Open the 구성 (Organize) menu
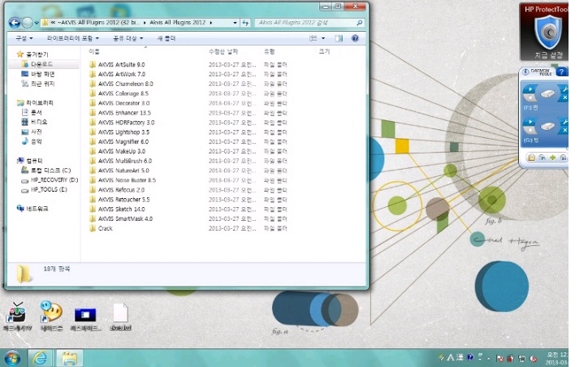This screenshot has width=588, height=367. pos(24,38)
